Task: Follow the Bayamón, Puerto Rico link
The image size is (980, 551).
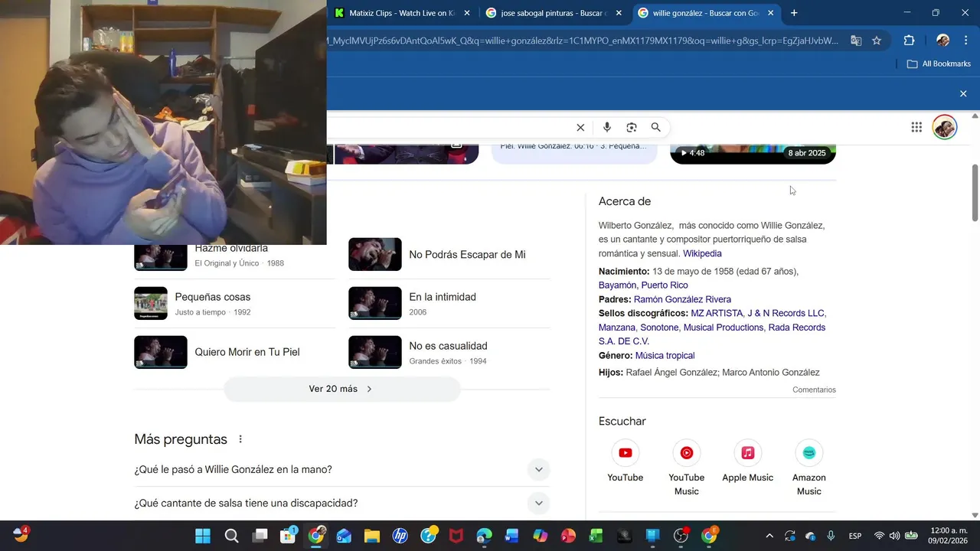Action: point(643,285)
